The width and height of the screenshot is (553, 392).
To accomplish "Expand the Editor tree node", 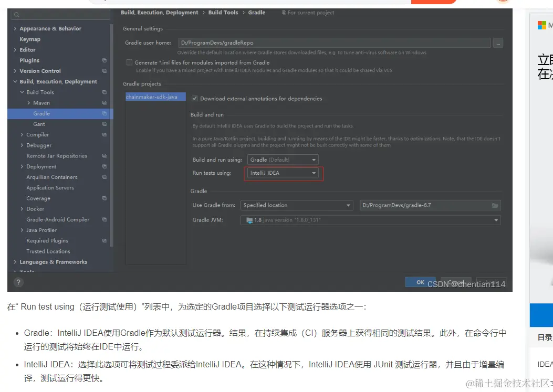I will 15,50.
